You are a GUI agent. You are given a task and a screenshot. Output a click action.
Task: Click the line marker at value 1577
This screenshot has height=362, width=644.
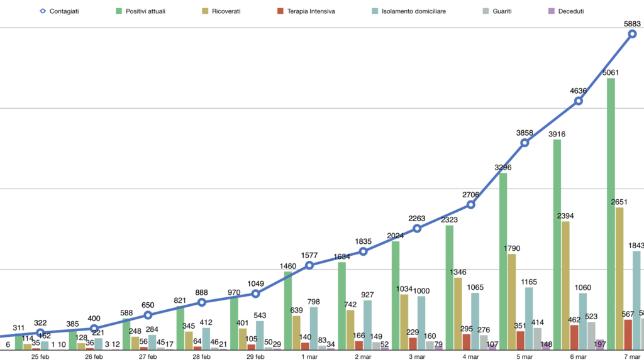(309, 265)
